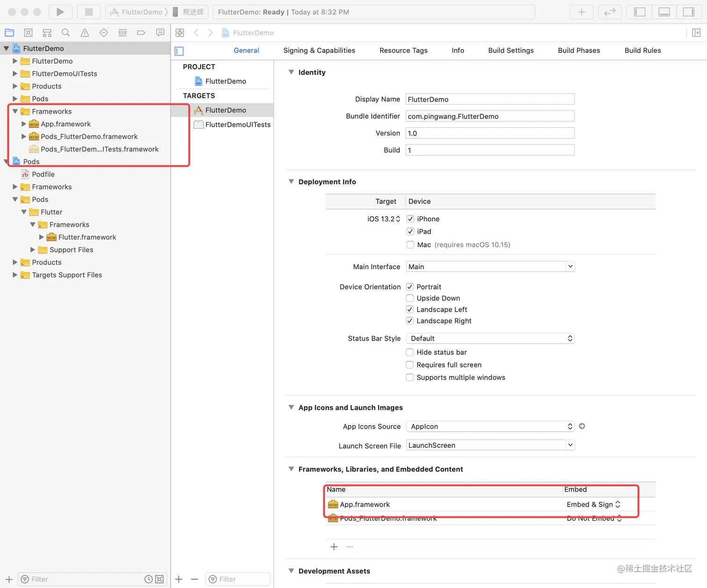Image resolution: width=707 pixels, height=588 pixels.
Task: Enable Upside Down orientation
Action: [x=410, y=298]
